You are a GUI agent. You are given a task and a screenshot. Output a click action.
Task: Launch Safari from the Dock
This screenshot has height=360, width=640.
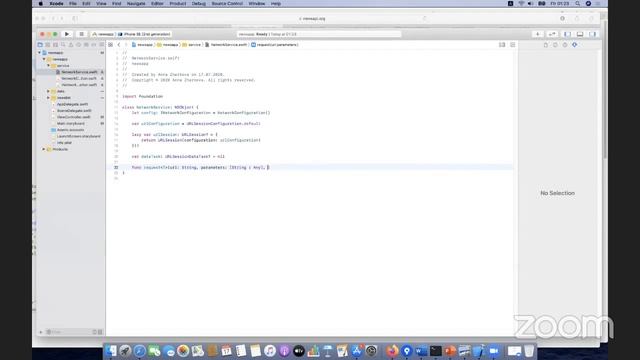(140, 351)
